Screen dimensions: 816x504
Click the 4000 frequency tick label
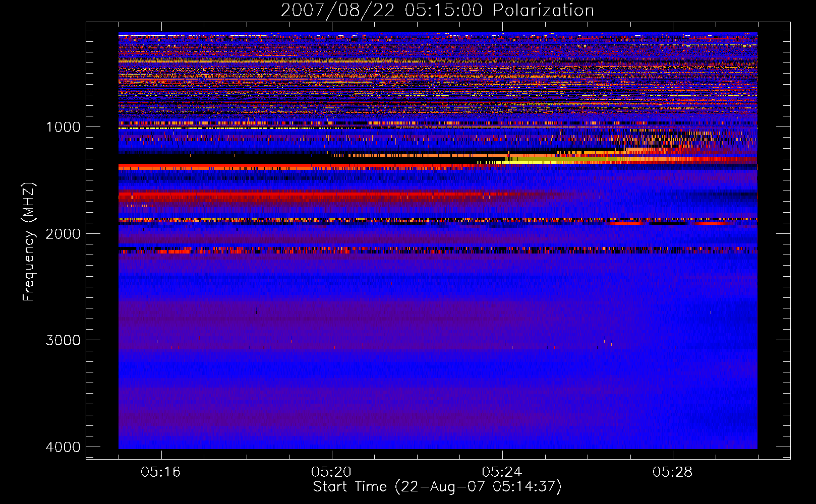tap(63, 447)
